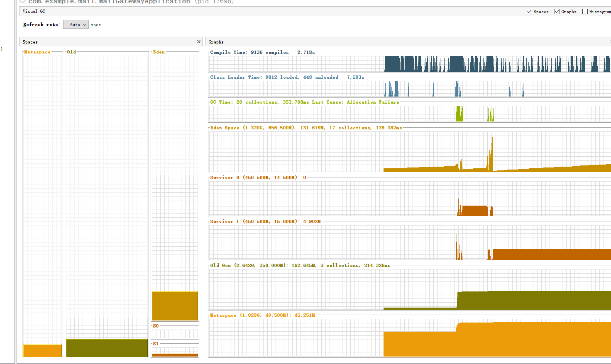Image resolution: width=611 pixels, height=364 pixels.
Task: Enable the Histogram checkbox
Action: pyautogui.click(x=585, y=12)
